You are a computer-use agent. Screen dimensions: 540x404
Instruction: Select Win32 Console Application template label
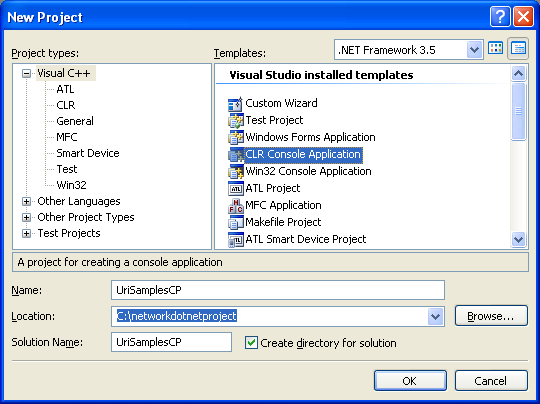(x=308, y=171)
